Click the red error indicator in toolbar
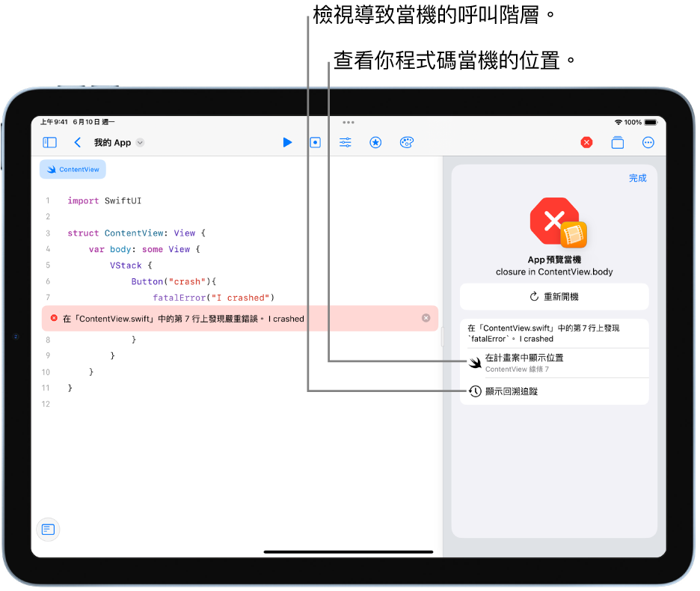This screenshot has width=700, height=591. click(586, 142)
